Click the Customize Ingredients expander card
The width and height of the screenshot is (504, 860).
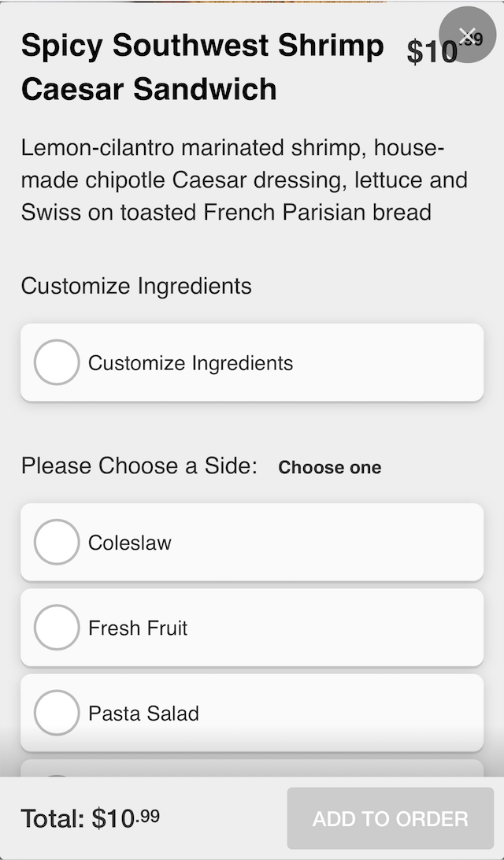coord(252,363)
